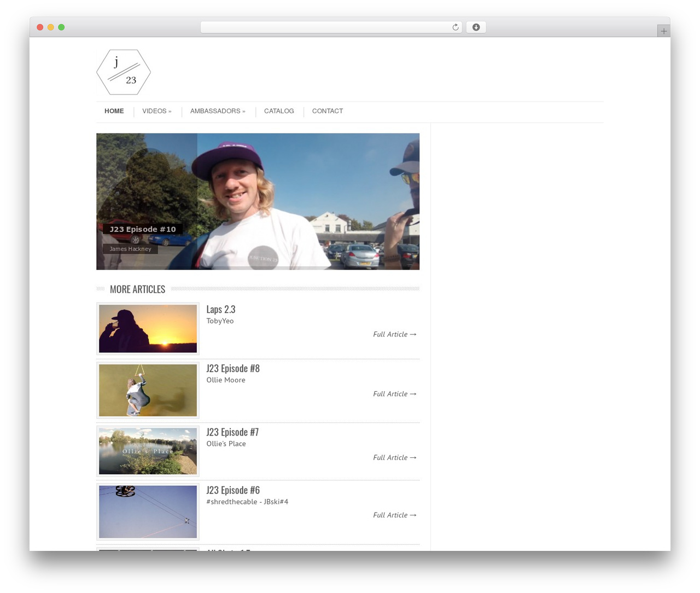The width and height of the screenshot is (700, 593).
Task: Reload the page with the refresh icon
Action: tap(455, 27)
